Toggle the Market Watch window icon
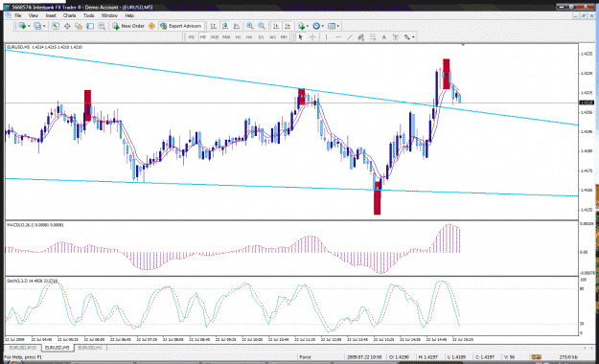The width and height of the screenshot is (599, 364). 56,26
